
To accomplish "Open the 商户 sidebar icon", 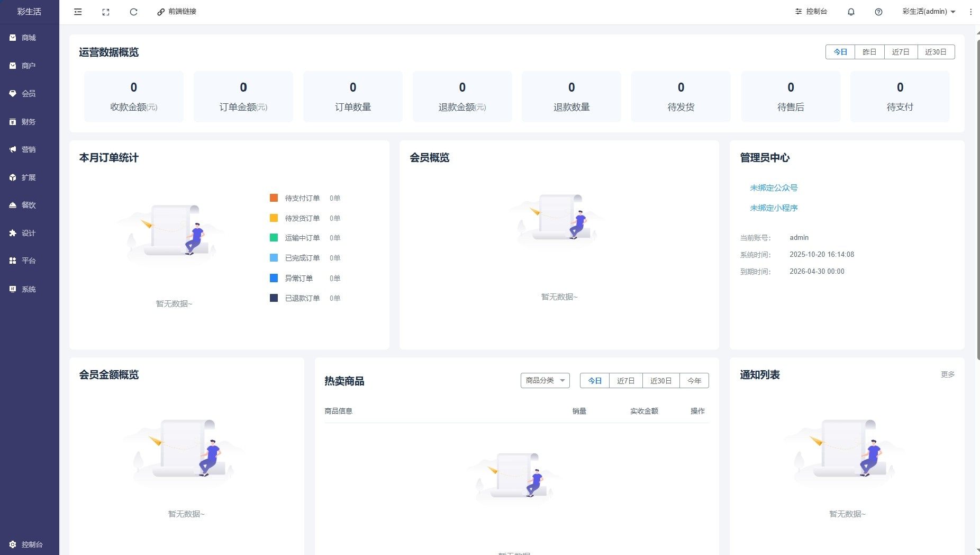I will click(13, 66).
